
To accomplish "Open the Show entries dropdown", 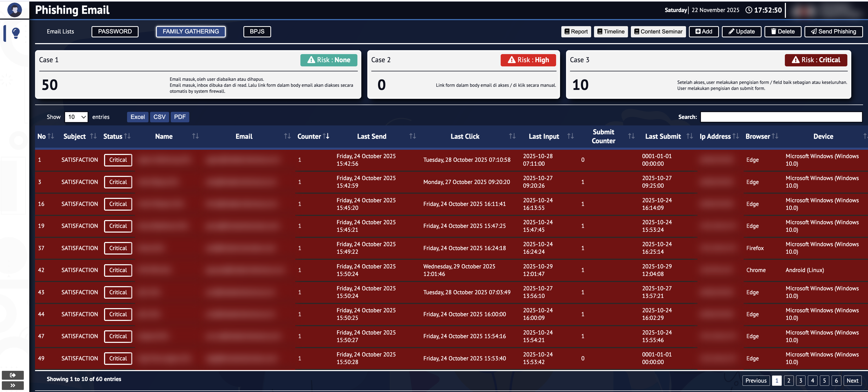I will click(76, 117).
